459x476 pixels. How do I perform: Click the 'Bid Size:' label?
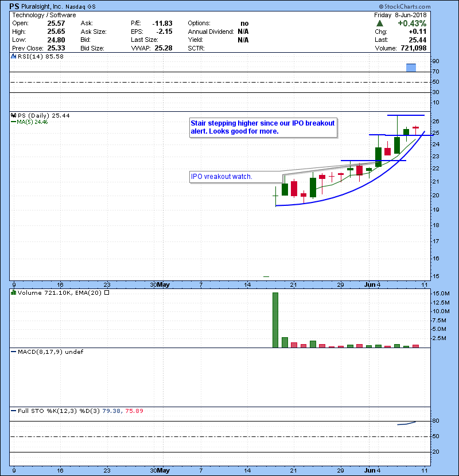click(x=92, y=48)
